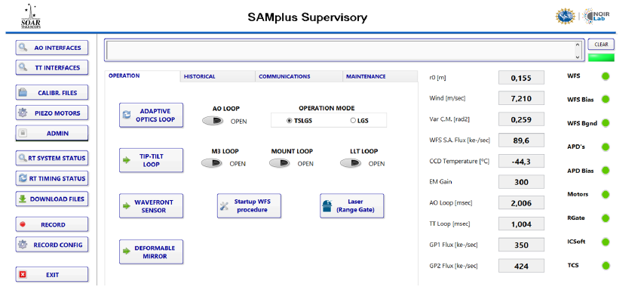Click the SOAR Telescope logo
This screenshot has height=290, width=644.
coord(31,17)
